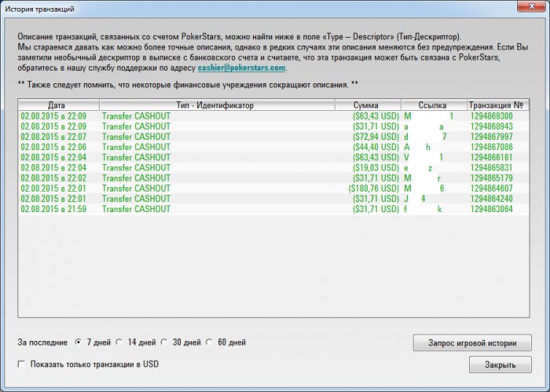Viewport: 550px width, 392px height.
Task: Sort by the Дата column header
Action: point(59,105)
